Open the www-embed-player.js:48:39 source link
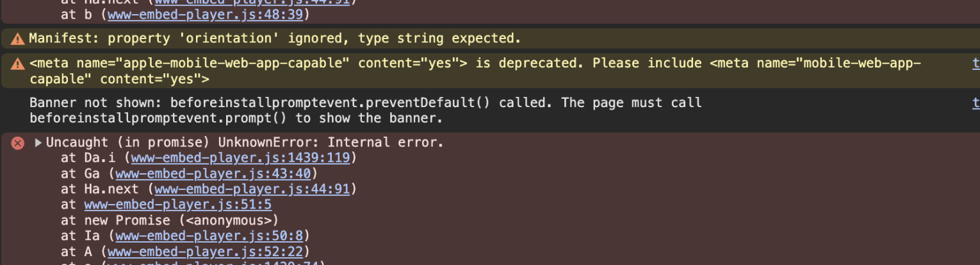Image resolution: width=980 pixels, height=265 pixels. point(206,14)
